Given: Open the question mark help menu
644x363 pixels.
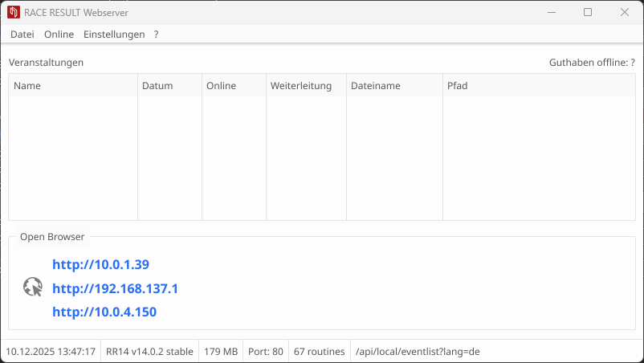Looking at the screenshot, I should click(157, 35).
